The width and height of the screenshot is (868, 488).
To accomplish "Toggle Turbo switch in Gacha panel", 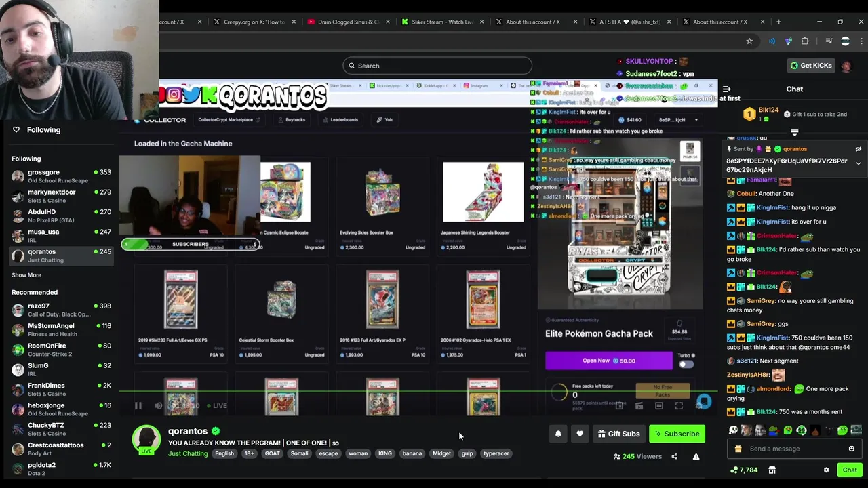I will coord(686,364).
